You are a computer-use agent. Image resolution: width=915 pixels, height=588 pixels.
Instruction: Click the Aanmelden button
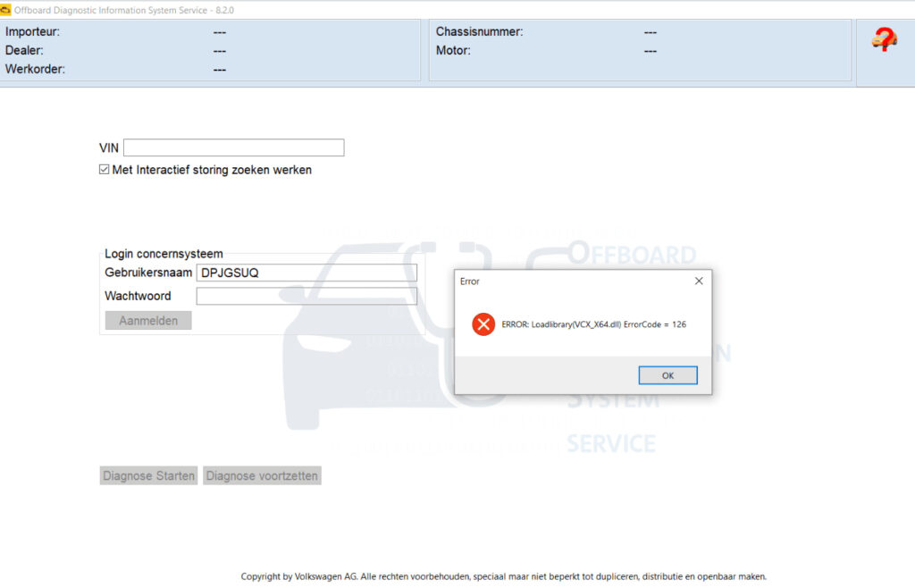tap(148, 321)
